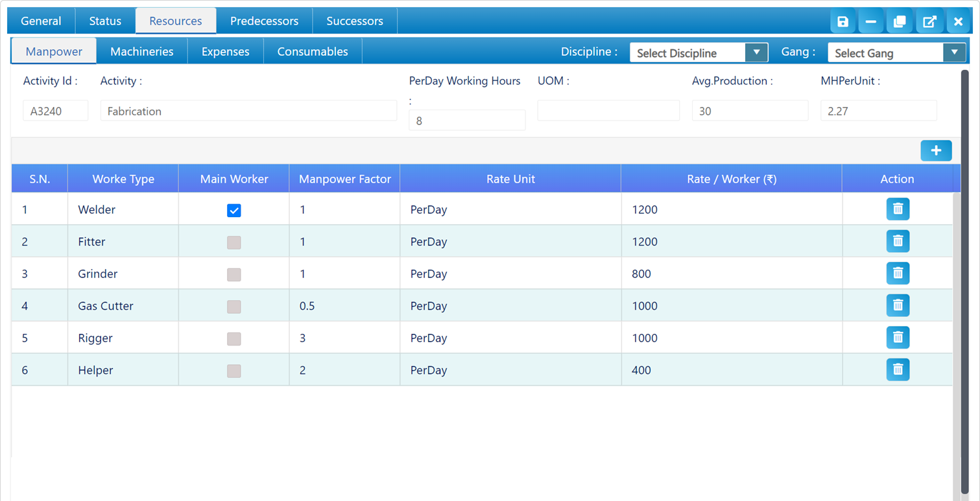Add new manpower row plus button
The image size is (980, 501).
(936, 150)
